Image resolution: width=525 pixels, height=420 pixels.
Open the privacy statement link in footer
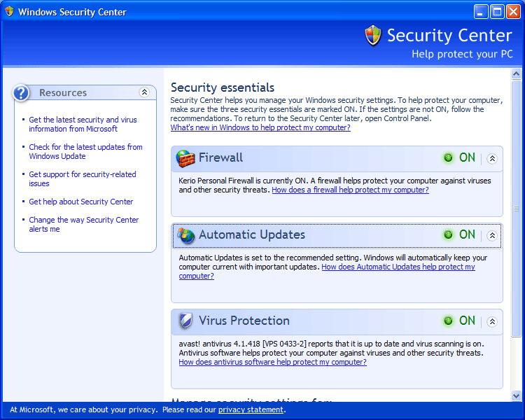tap(251, 409)
